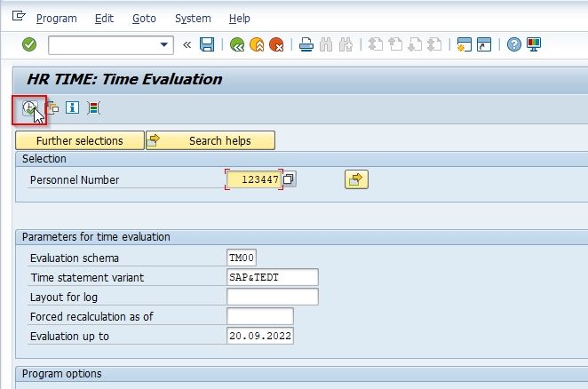Open the Help menu
The image size is (588, 389).
[240, 19]
